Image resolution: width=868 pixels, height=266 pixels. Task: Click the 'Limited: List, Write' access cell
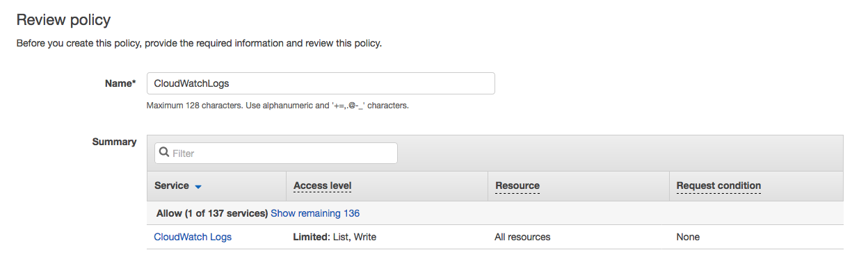pyautogui.click(x=335, y=237)
